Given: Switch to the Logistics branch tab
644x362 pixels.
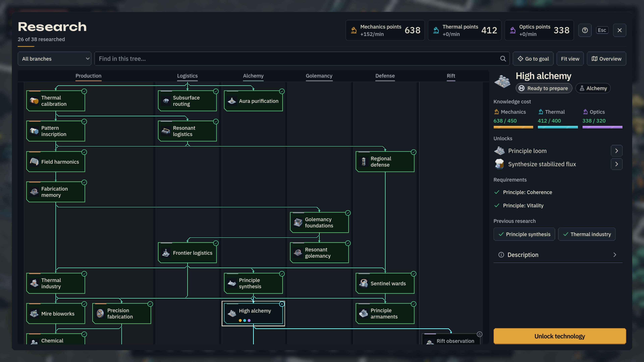Looking at the screenshot, I should click(187, 76).
